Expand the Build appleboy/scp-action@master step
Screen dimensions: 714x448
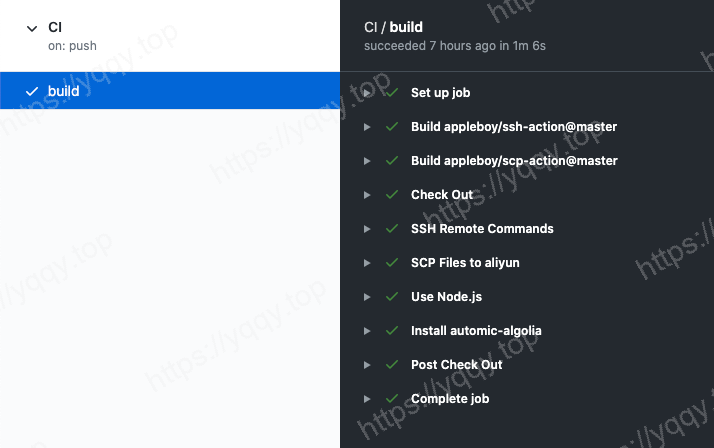(368, 161)
